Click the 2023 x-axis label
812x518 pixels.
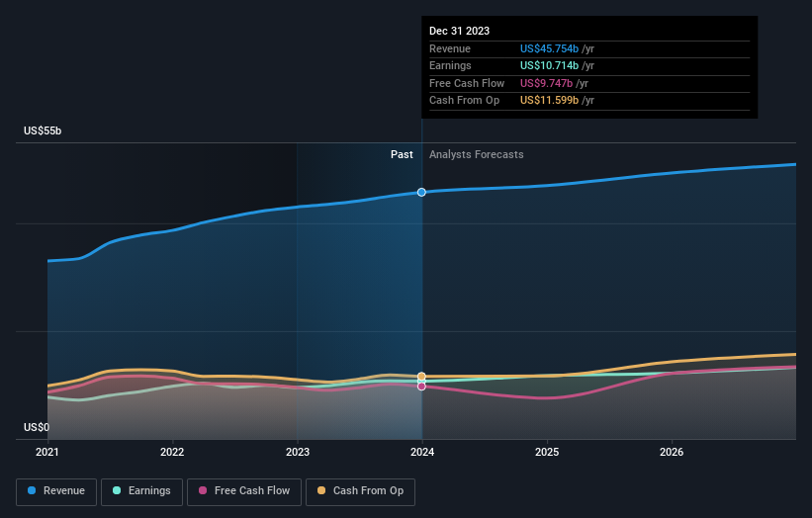pyautogui.click(x=298, y=453)
